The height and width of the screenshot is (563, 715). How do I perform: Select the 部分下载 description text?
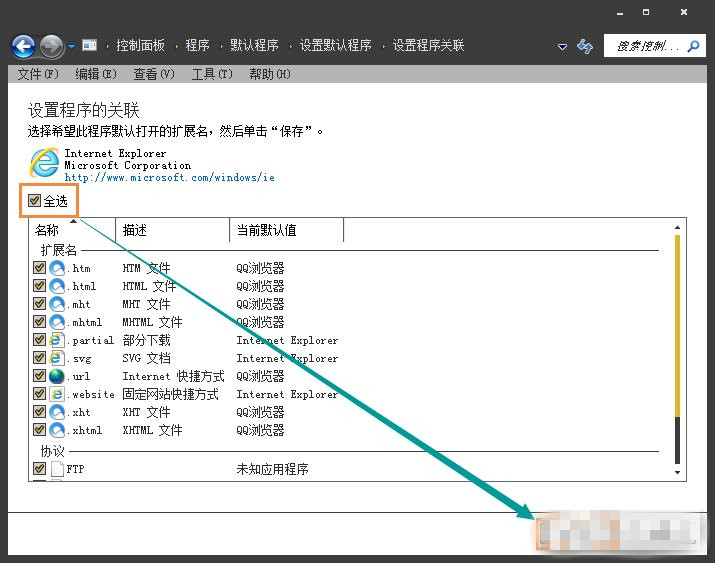tap(146, 340)
